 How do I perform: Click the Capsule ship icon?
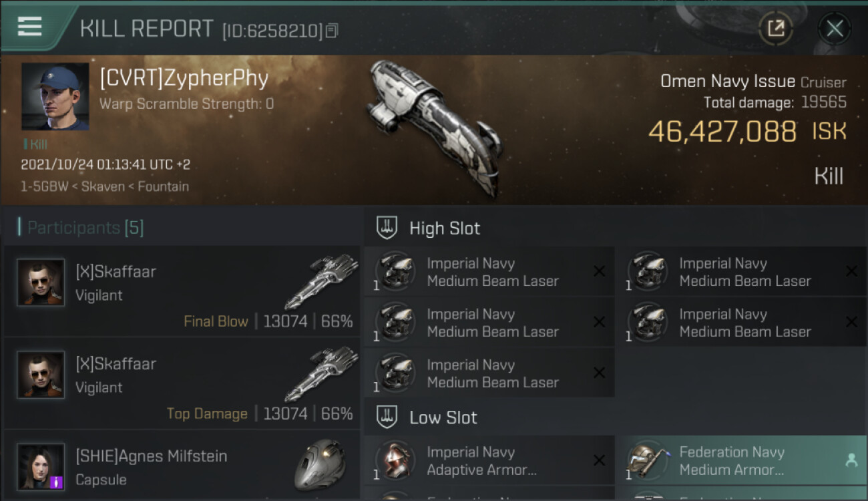tap(320, 465)
